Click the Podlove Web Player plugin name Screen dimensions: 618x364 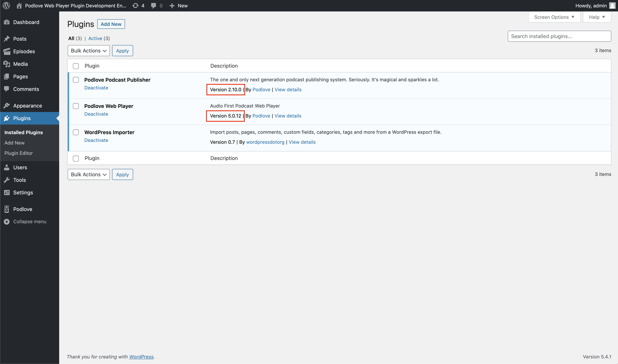(109, 106)
